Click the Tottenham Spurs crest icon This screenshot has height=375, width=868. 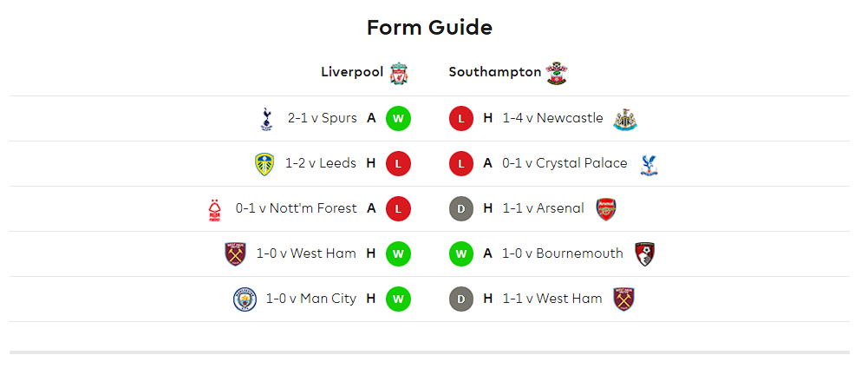[x=266, y=119]
